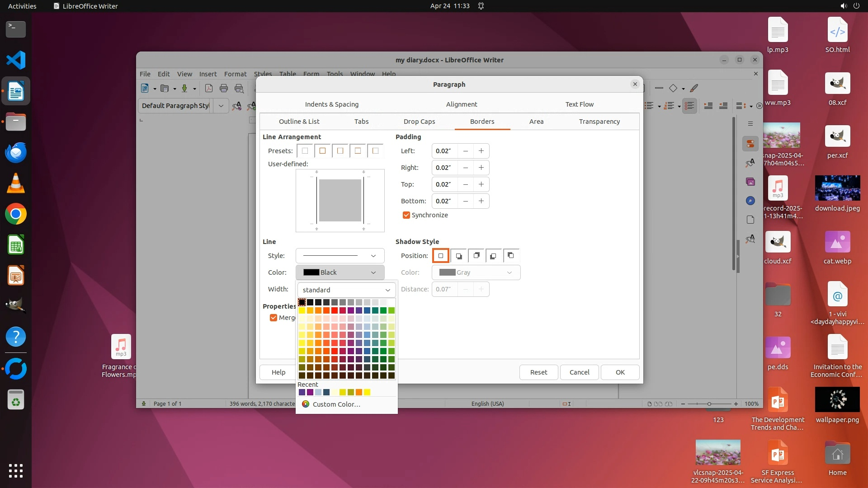Image resolution: width=868 pixels, height=488 pixels.
Task: Select the top-left shadow position
Action: 510,256
